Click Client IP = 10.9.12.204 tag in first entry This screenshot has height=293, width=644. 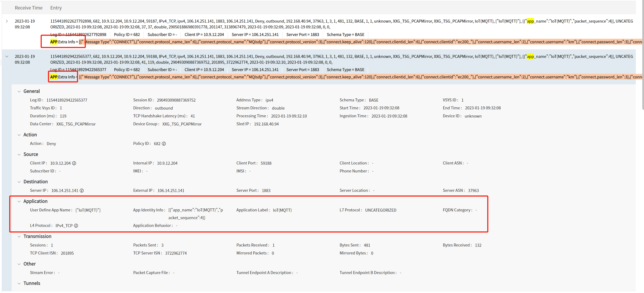[204, 34]
